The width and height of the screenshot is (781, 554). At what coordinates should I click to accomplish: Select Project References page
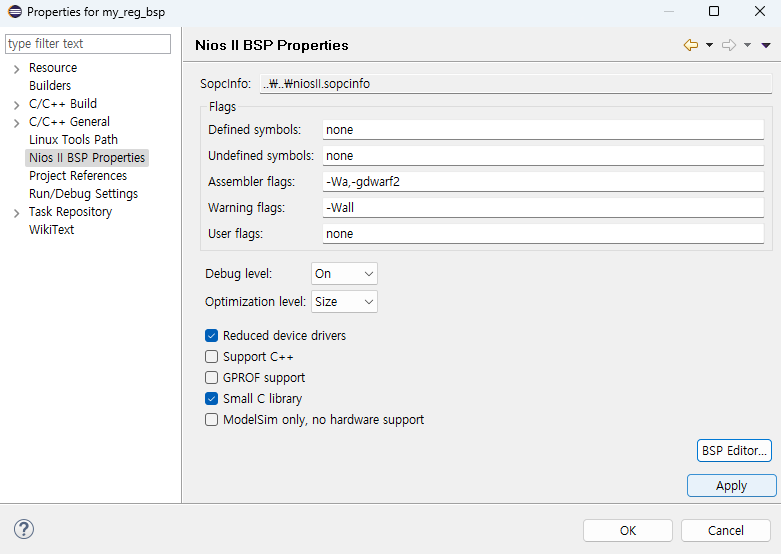[78, 175]
